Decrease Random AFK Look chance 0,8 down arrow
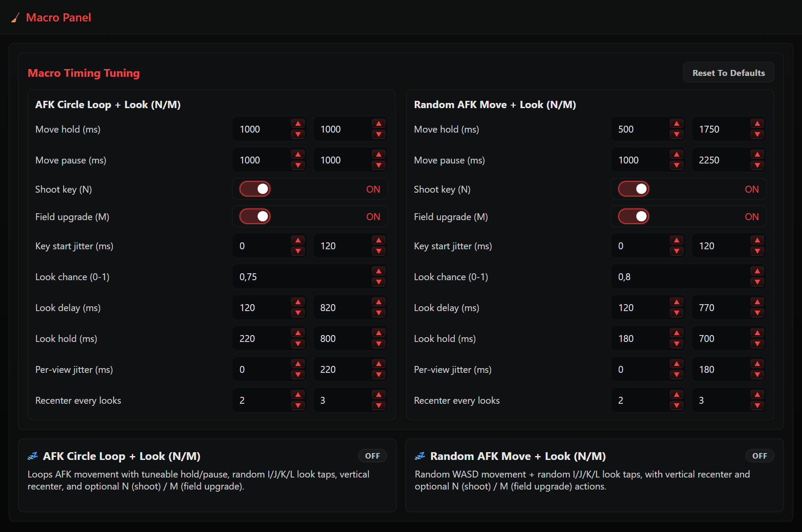The width and height of the screenshot is (802, 532). click(757, 282)
